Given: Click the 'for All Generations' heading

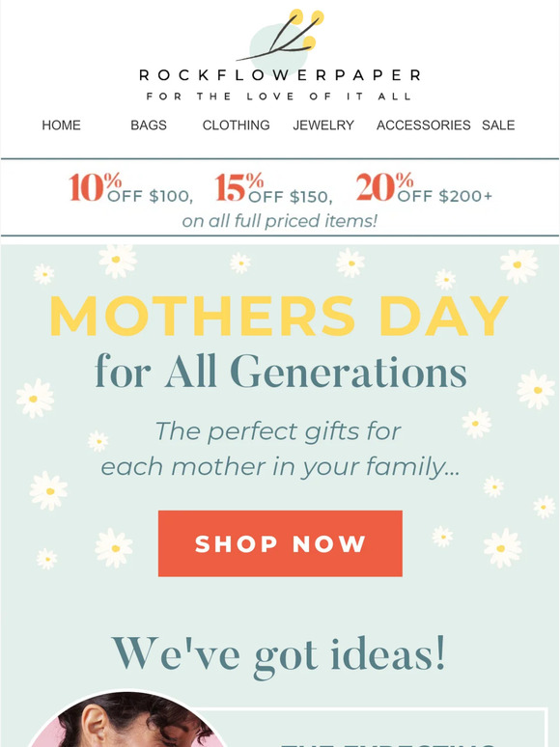Looking at the screenshot, I should [x=281, y=372].
